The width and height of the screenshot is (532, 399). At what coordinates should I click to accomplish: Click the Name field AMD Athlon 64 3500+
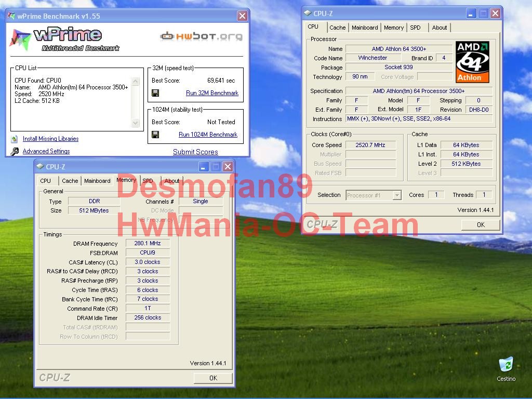click(x=399, y=49)
